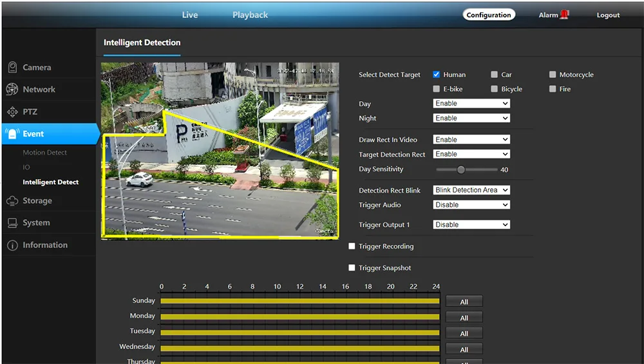Click the Event alarm bell icon

click(12, 134)
